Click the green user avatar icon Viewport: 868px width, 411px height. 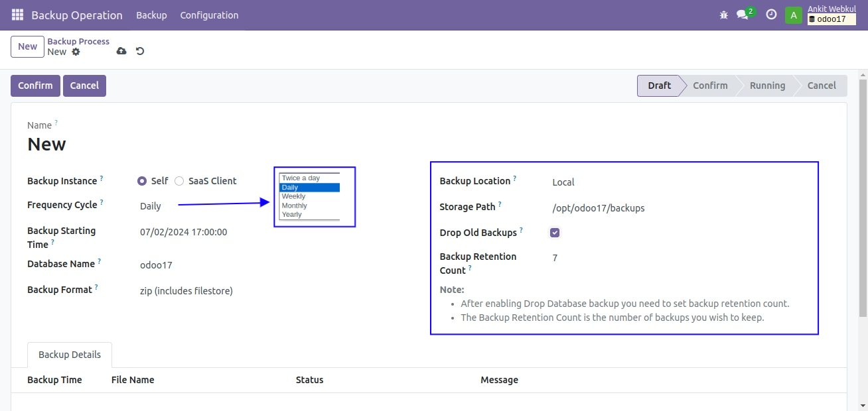tap(793, 15)
